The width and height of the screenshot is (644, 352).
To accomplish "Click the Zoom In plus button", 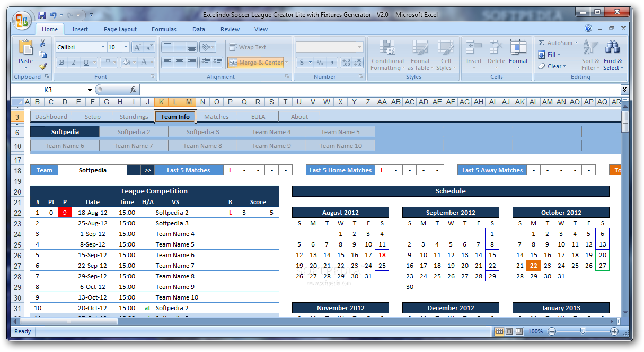I will pos(614,331).
